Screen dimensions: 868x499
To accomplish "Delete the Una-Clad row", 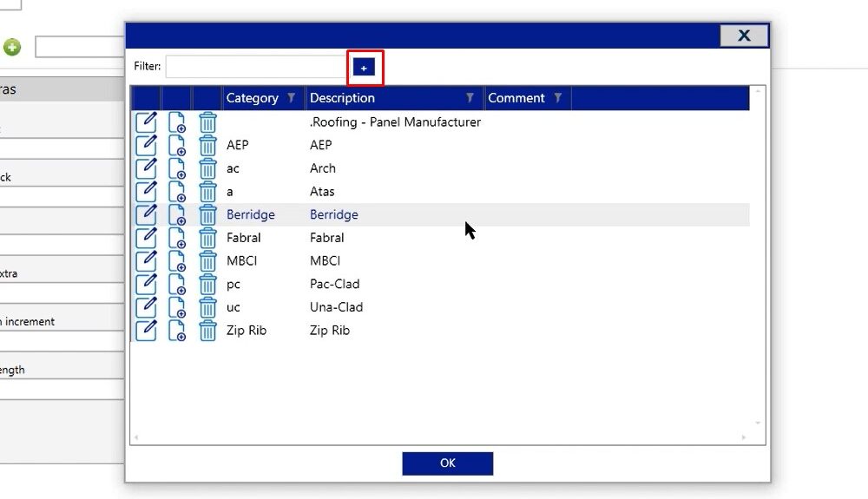I will pyautogui.click(x=207, y=308).
